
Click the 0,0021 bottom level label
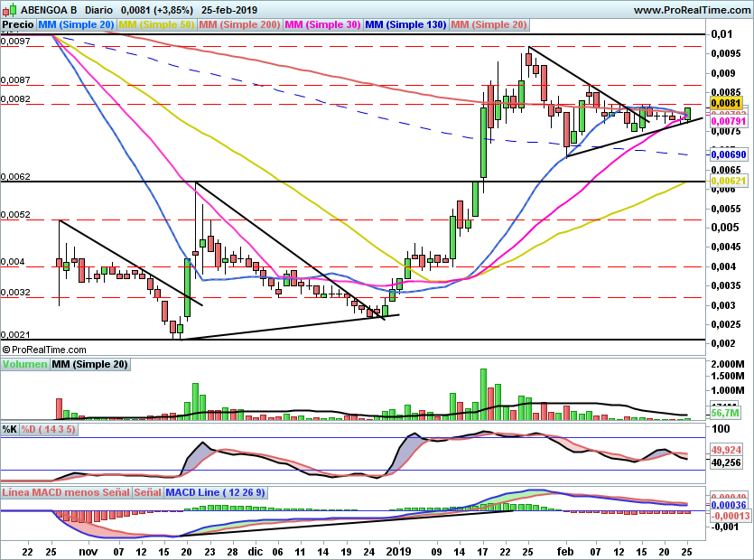pyautogui.click(x=15, y=335)
